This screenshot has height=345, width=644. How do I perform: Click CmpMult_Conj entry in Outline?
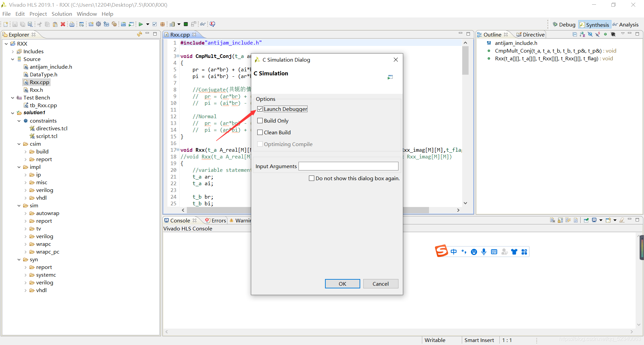pos(552,51)
